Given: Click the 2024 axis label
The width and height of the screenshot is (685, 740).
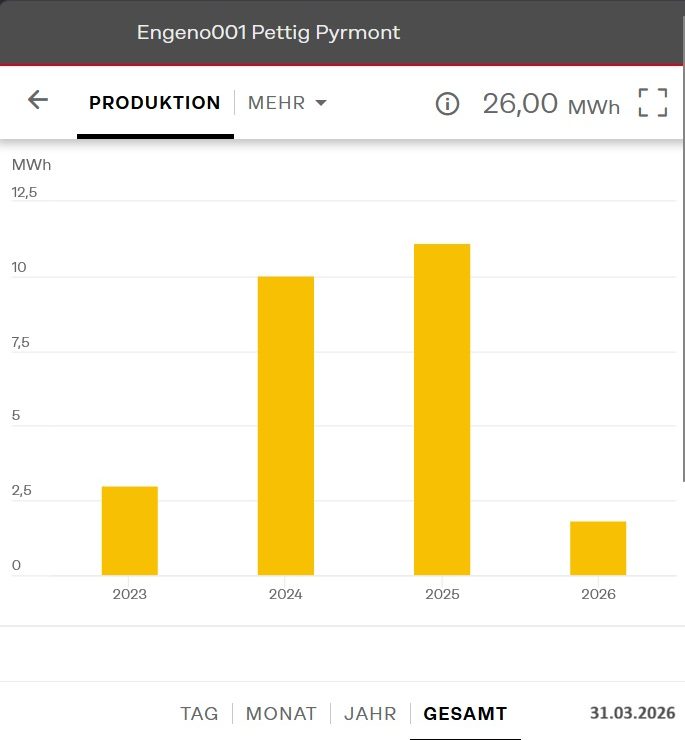Looking at the screenshot, I should (x=285, y=594).
